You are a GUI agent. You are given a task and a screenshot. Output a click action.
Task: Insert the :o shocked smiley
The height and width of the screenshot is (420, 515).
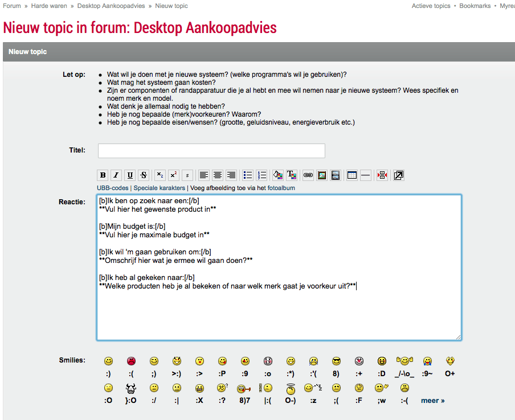click(268, 361)
